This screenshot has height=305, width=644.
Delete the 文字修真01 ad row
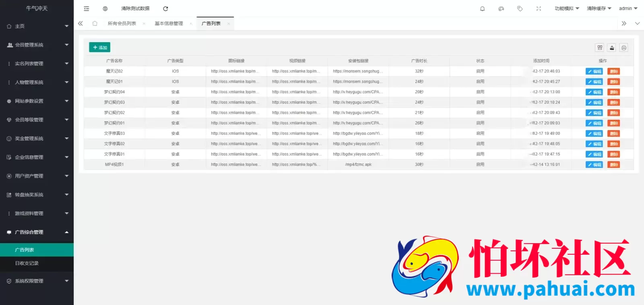(x=613, y=154)
